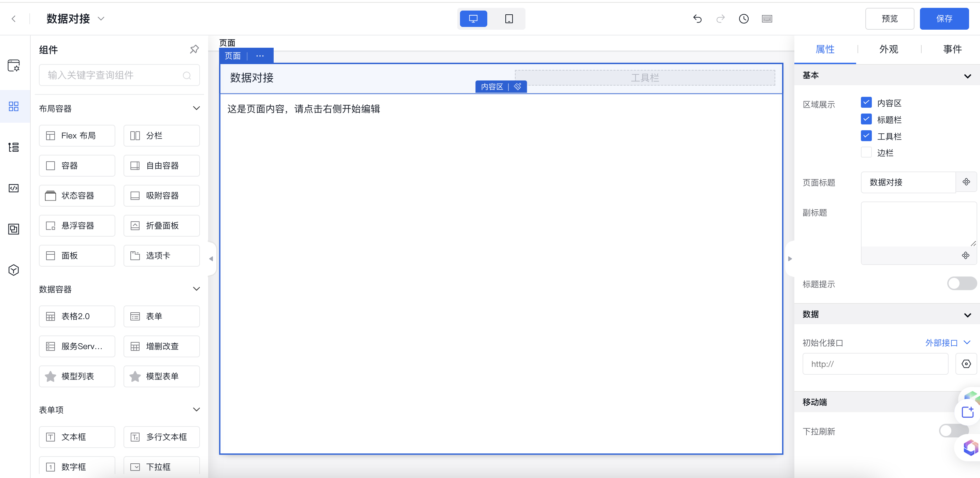Open the 外部接口 dropdown
This screenshot has width=980, height=478.
point(948,343)
